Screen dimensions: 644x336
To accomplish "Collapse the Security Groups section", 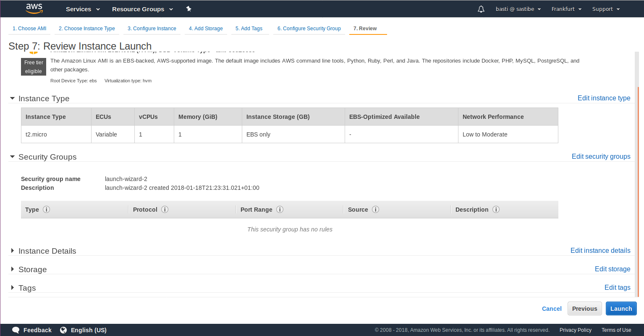I will (x=13, y=157).
